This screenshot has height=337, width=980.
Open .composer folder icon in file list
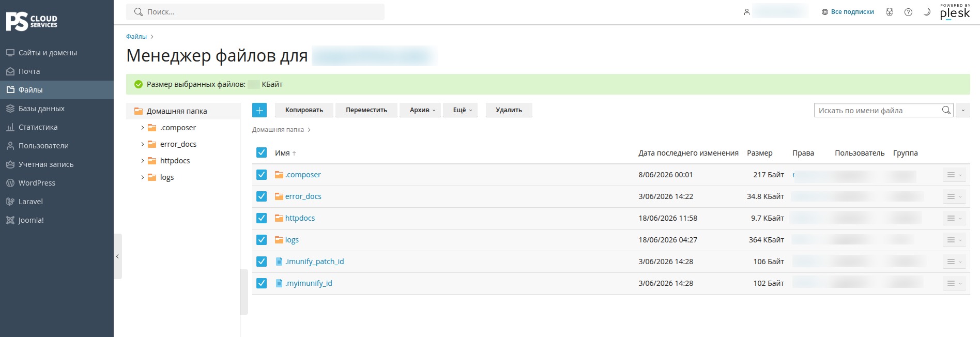pos(279,175)
